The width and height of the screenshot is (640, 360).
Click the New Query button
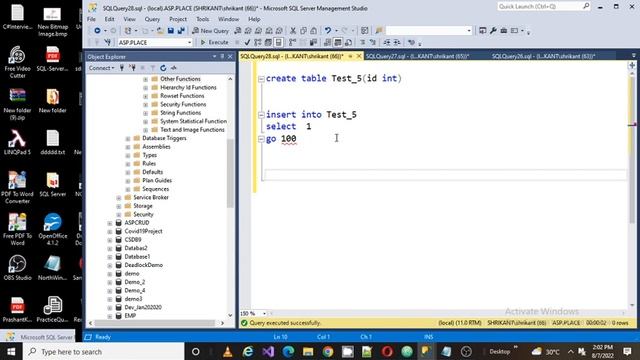click(x=210, y=31)
